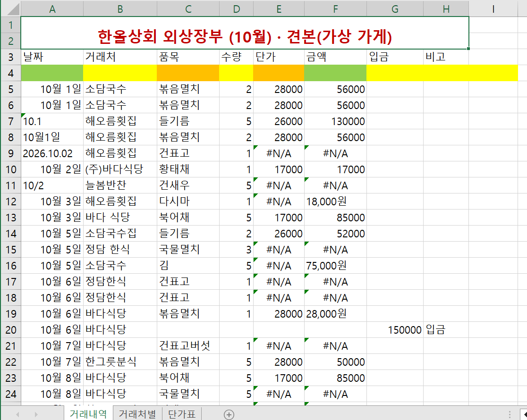The height and width of the screenshot is (420, 527).
Task: Click cell with date text 10.1
Action: [x=52, y=121]
